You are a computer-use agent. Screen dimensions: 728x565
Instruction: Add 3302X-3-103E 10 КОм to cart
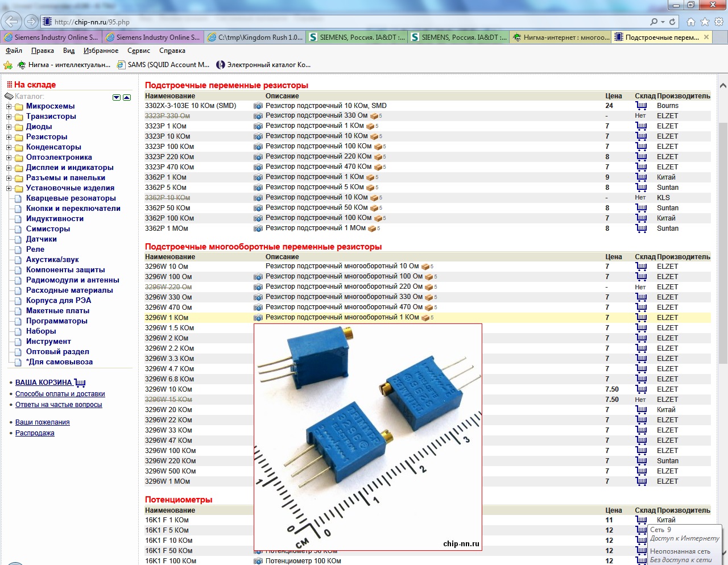click(641, 106)
